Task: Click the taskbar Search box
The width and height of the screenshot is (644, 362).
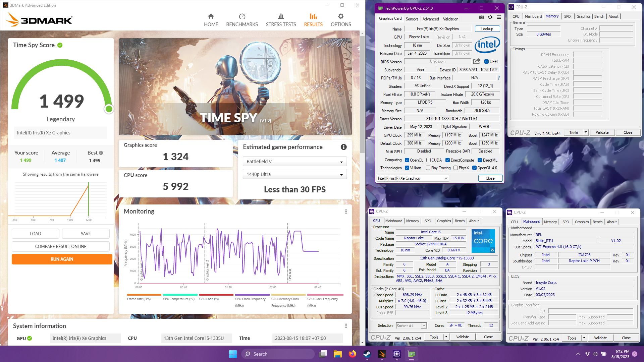Action: click(x=278, y=354)
